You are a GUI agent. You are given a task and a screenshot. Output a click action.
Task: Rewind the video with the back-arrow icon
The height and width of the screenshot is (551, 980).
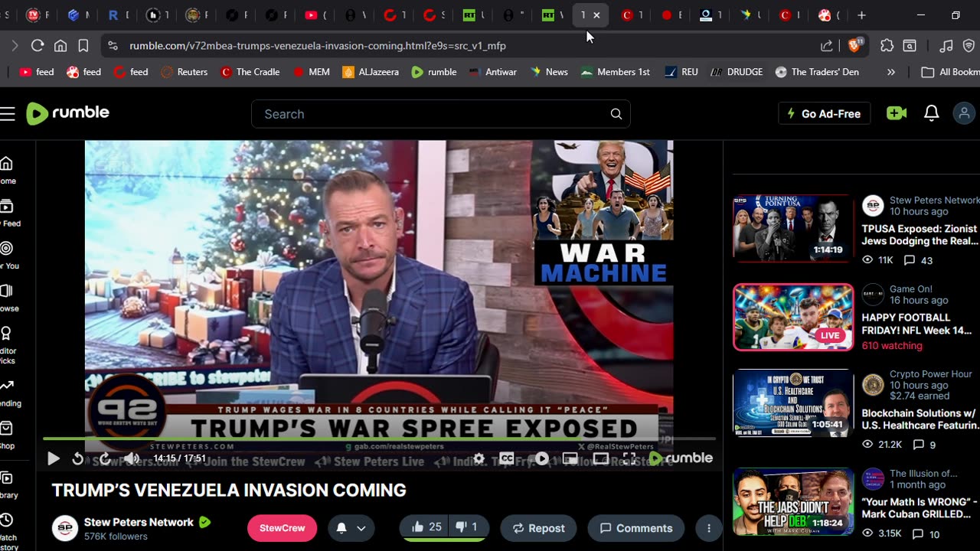coord(77,458)
